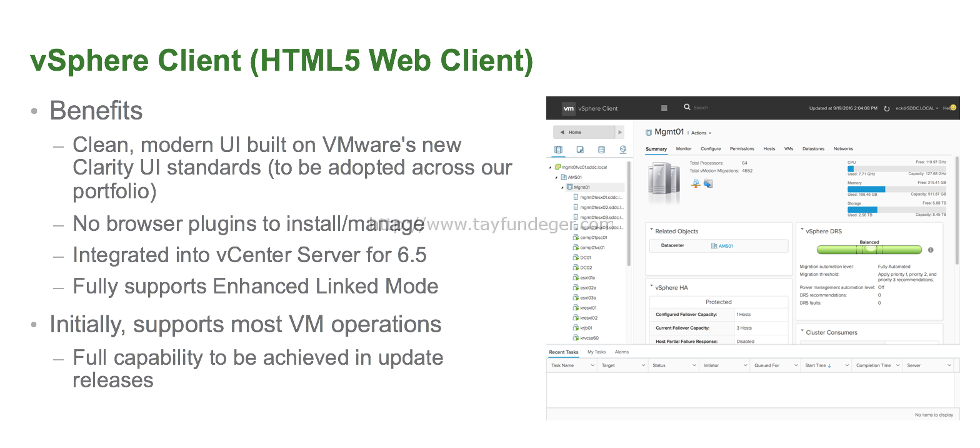Select the Storage navigator icon
Image resolution: width=980 pixels, height=448 pixels.
[601, 150]
